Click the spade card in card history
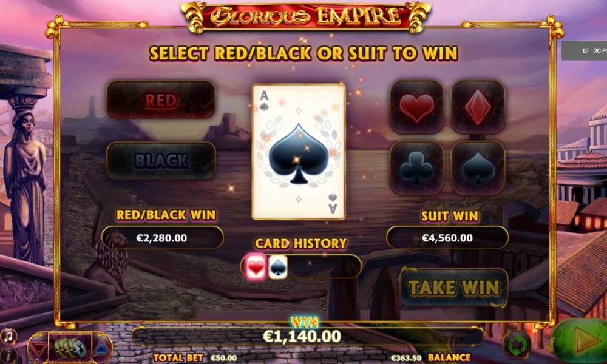The height and width of the screenshot is (364, 607). (x=278, y=267)
